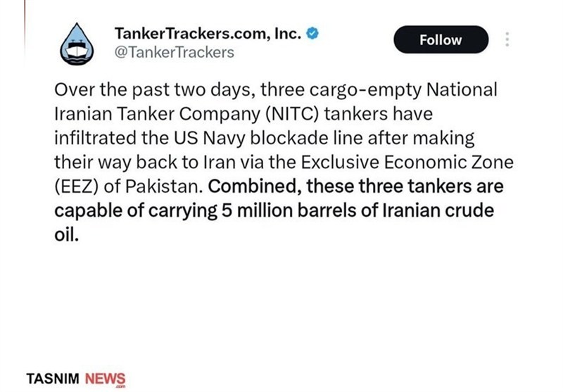
Task: Open the three-dot more options menu
Action: pos(507,39)
